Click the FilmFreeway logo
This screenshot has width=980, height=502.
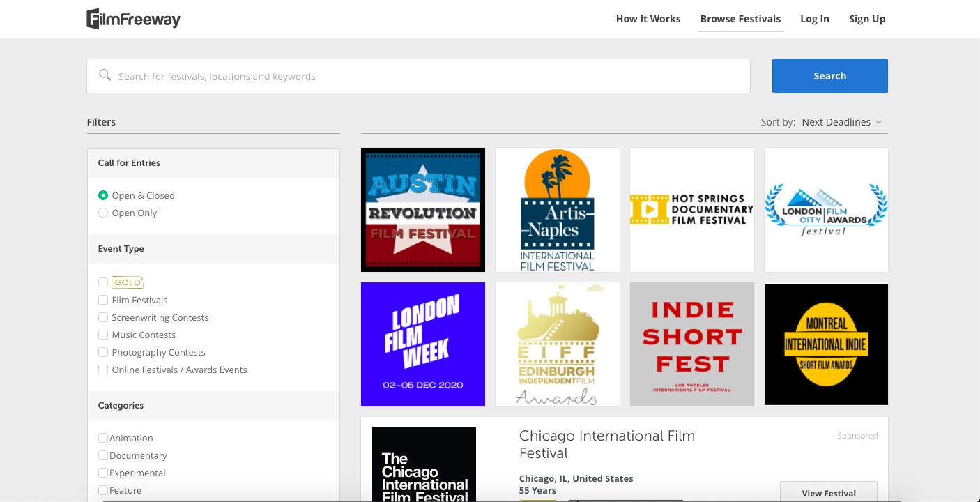pyautogui.click(x=133, y=19)
